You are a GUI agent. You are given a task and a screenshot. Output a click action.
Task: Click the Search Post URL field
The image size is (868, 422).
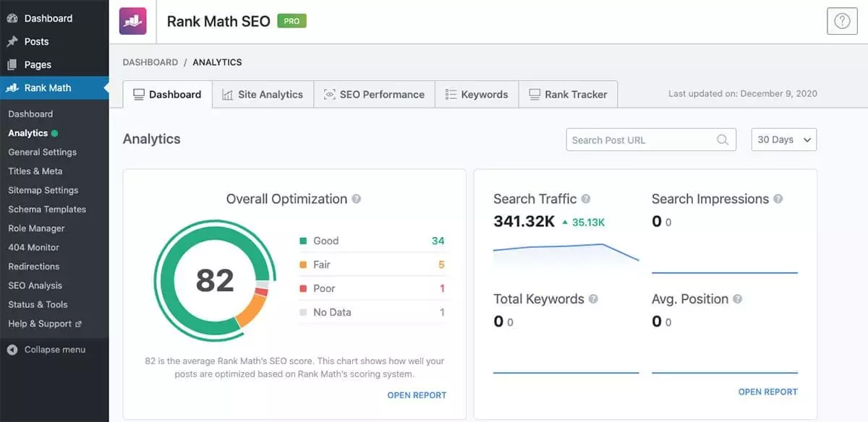[639, 140]
